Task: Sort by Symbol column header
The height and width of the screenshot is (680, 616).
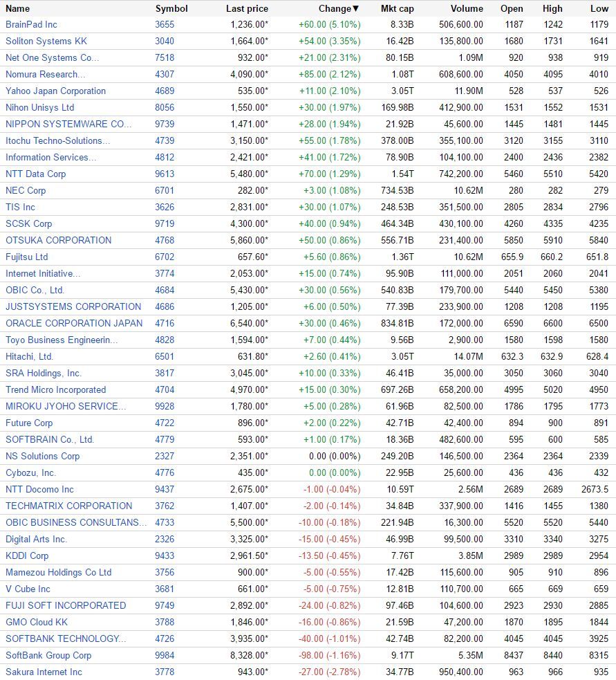Action: pos(171,9)
